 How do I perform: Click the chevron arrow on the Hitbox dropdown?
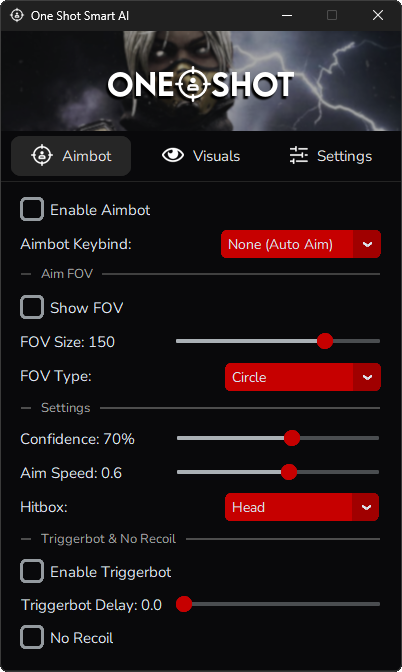366,507
